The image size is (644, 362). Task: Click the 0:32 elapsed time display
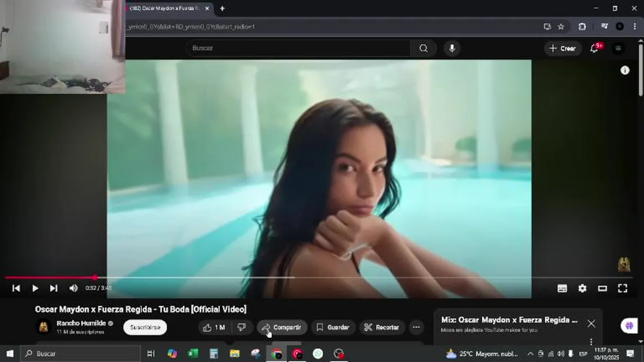pos(90,288)
